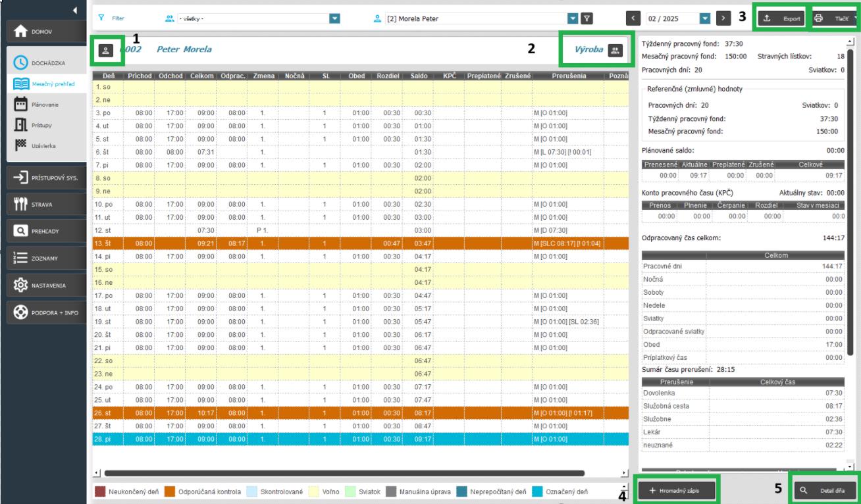Go to next month with right arrow

point(723,18)
